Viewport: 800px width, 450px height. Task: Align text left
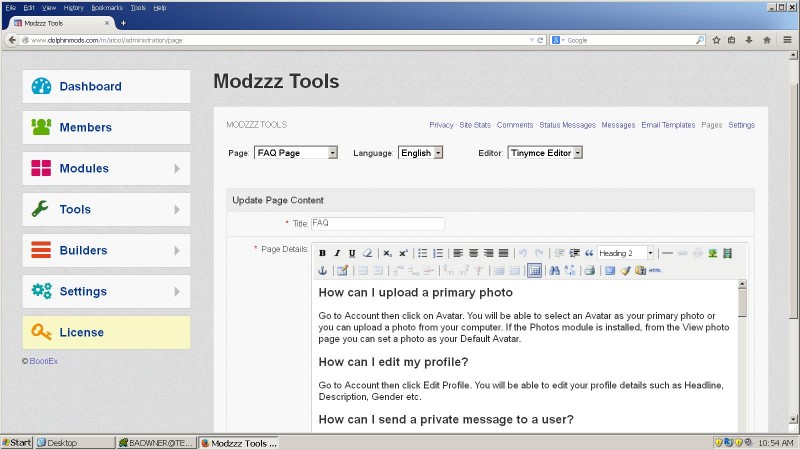point(458,253)
